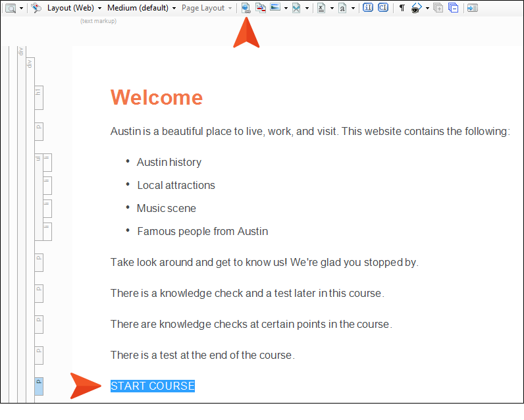
Task: Click the highlighted START COURSE text
Action: point(153,386)
